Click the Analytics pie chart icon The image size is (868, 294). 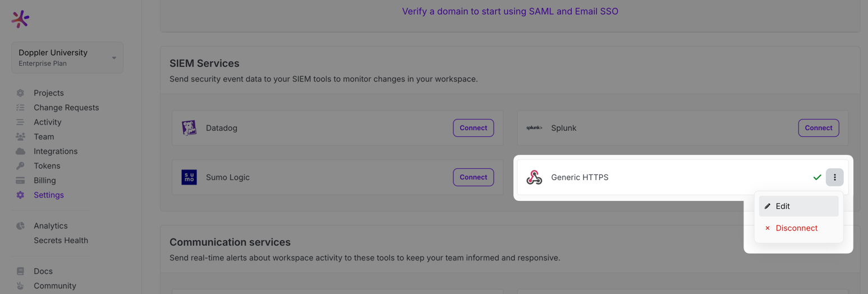[x=20, y=226]
